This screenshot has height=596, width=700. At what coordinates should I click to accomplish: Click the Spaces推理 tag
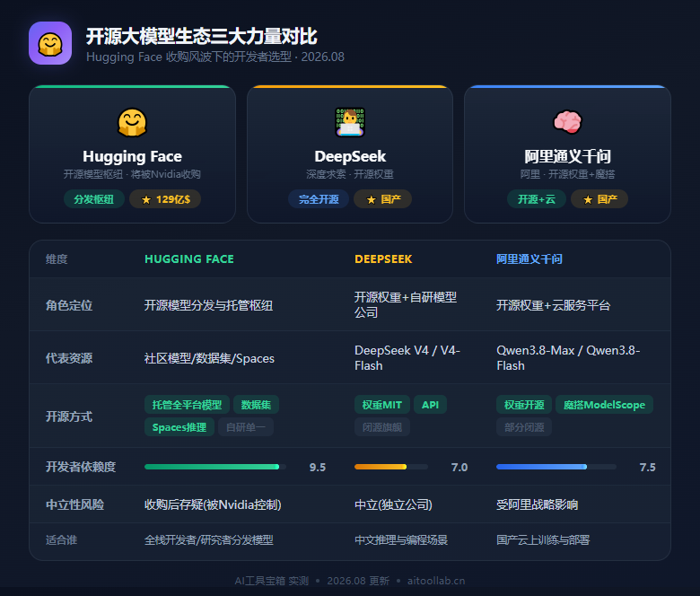click(179, 427)
